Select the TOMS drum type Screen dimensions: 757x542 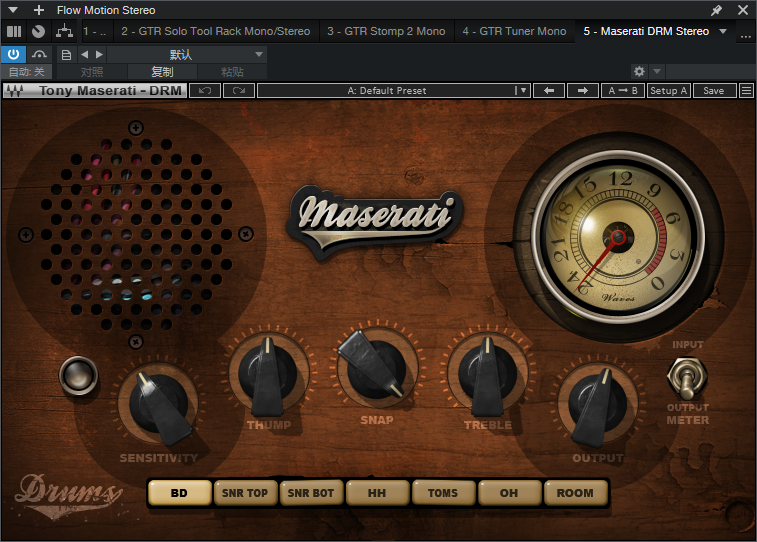pyautogui.click(x=443, y=493)
